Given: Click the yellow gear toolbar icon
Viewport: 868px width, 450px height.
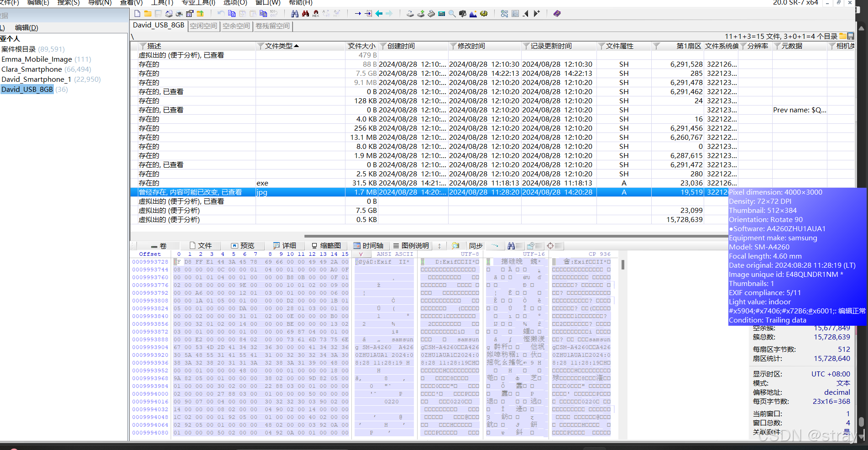Looking at the screenshot, I should click(484, 14).
